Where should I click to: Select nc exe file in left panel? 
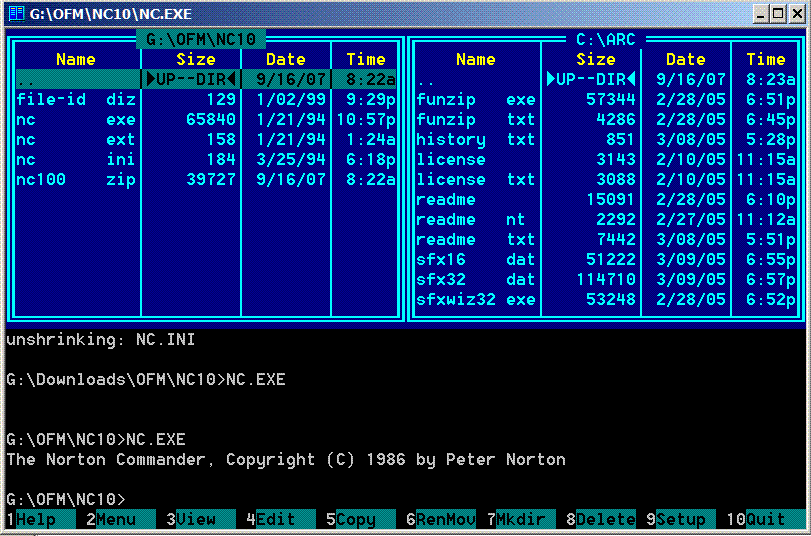pyautogui.click(x=76, y=120)
